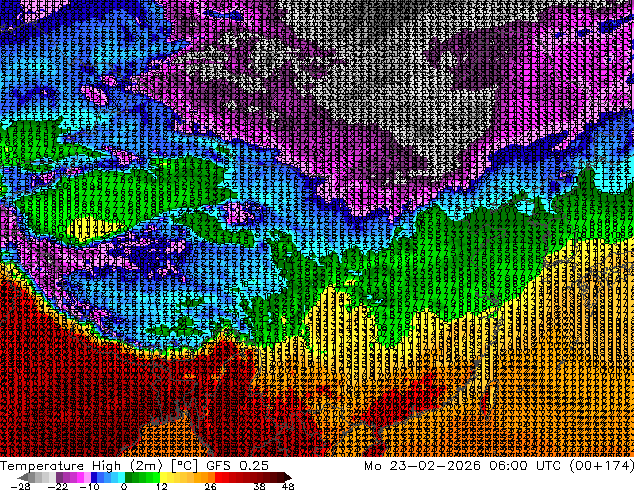Image resolution: width=634 pixels, height=490 pixels.
Task: Click the '[°C]' unit label
Action: click(184, 466)
